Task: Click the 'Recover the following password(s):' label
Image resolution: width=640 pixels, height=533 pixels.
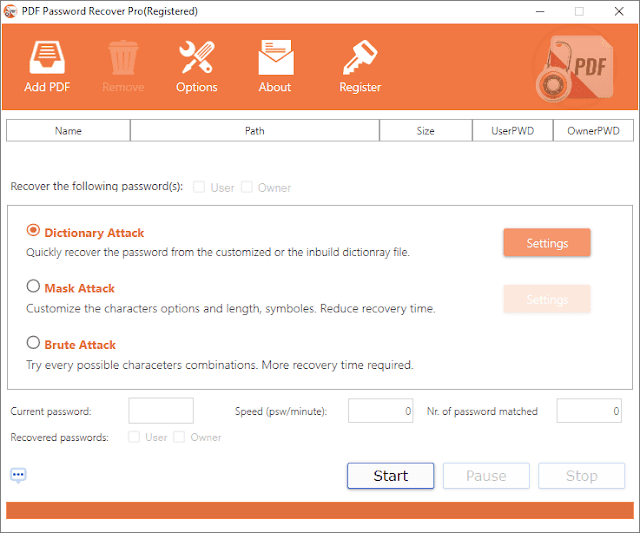Action: click(x=96, y=187)
